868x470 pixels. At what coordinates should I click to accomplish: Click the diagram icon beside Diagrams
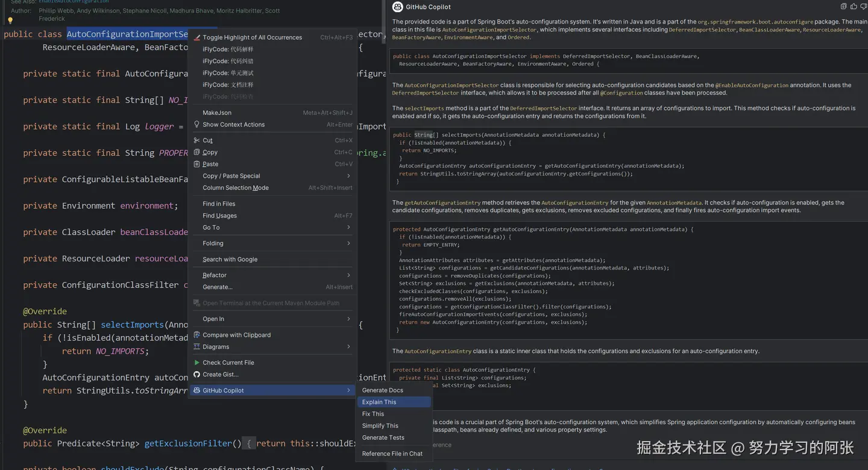pos(197,346)
